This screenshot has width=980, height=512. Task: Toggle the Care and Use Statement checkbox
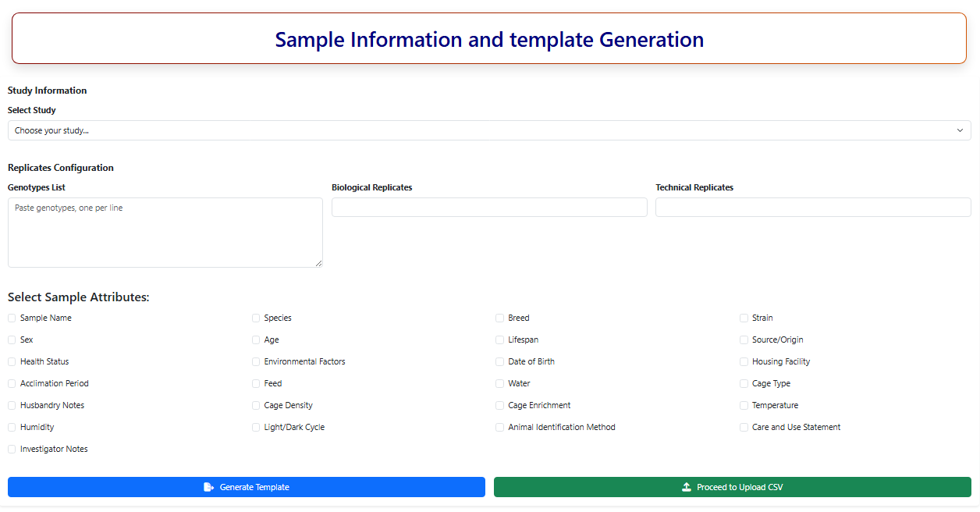pyautogui.click(x=744, y=428)
